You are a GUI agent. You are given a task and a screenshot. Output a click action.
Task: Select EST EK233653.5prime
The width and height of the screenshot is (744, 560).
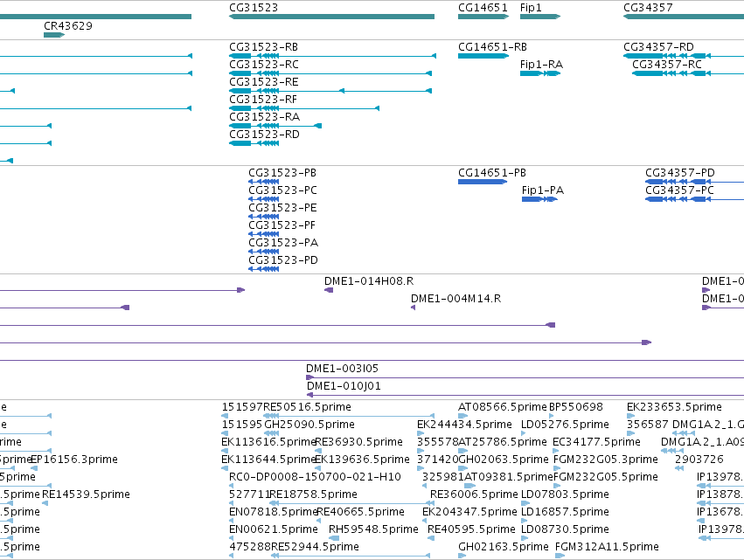pyautogui.click(x=674, y=407)
